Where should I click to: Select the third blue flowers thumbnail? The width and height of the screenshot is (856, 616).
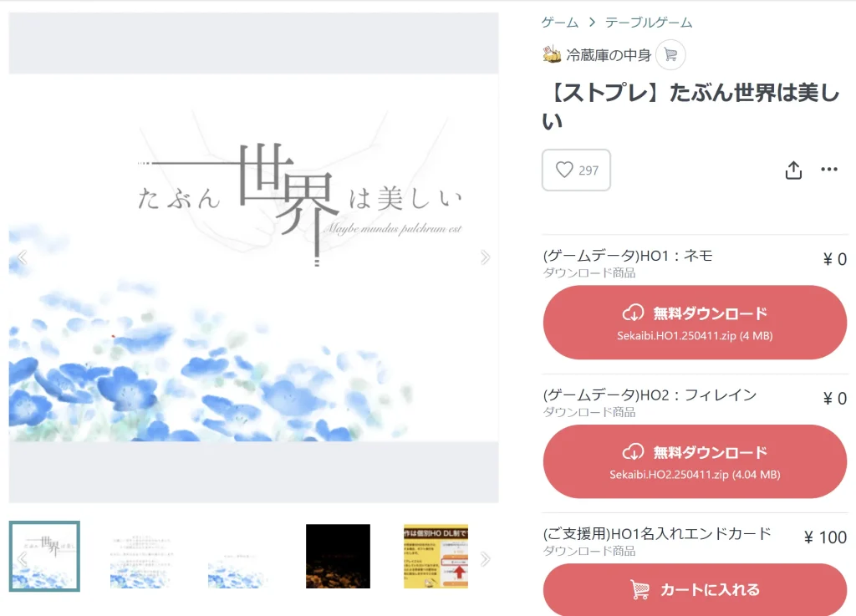click(x=240, y=556)
